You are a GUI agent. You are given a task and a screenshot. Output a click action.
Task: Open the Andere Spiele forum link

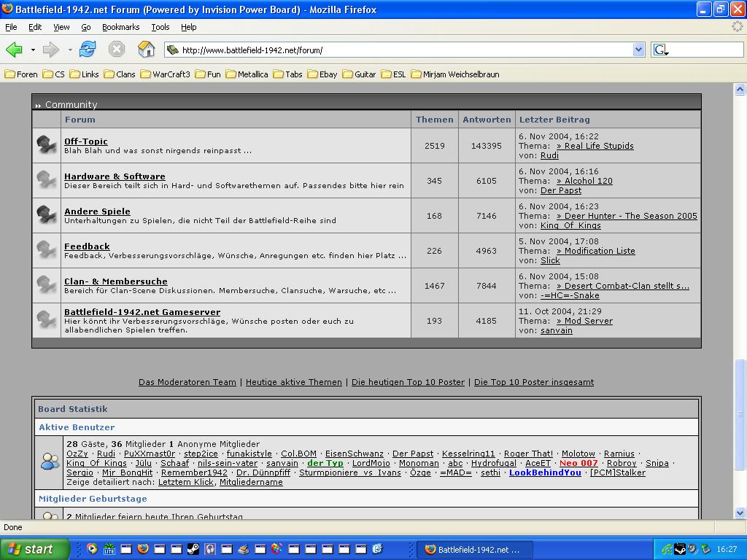point(97,211)
